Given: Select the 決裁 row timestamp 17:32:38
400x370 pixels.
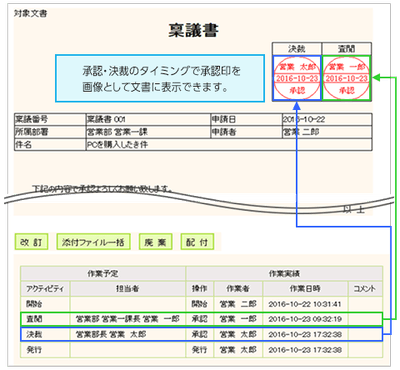Looking at the screenshot, I should pyautogui.click(x=305, y=334).
